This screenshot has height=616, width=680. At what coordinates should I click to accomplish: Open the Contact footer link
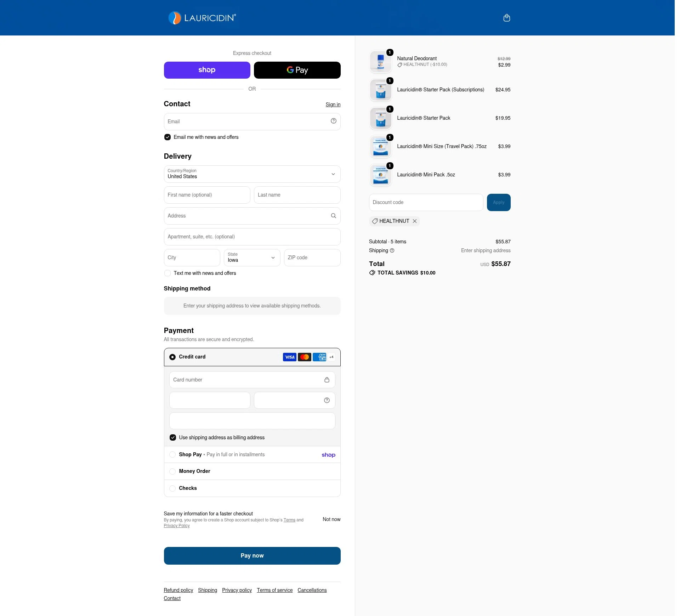pos(172,598)
